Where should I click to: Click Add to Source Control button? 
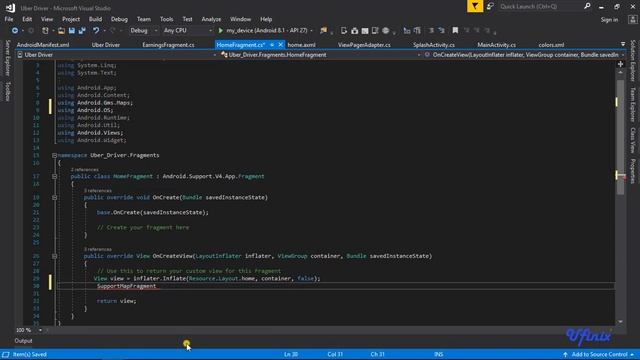599,354
